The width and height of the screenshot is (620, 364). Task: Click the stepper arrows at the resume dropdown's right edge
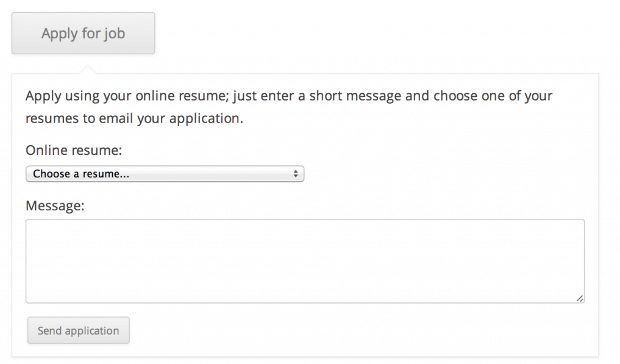[x=295, y=174]
